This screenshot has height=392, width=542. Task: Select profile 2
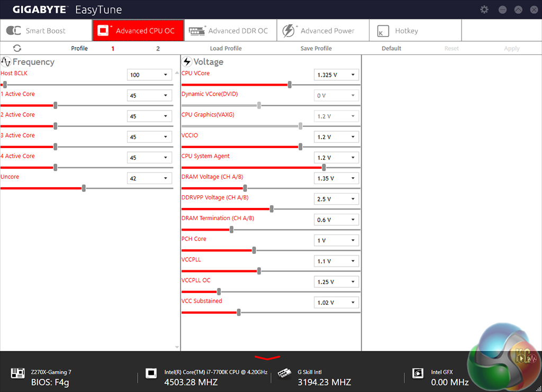(158, 48)
